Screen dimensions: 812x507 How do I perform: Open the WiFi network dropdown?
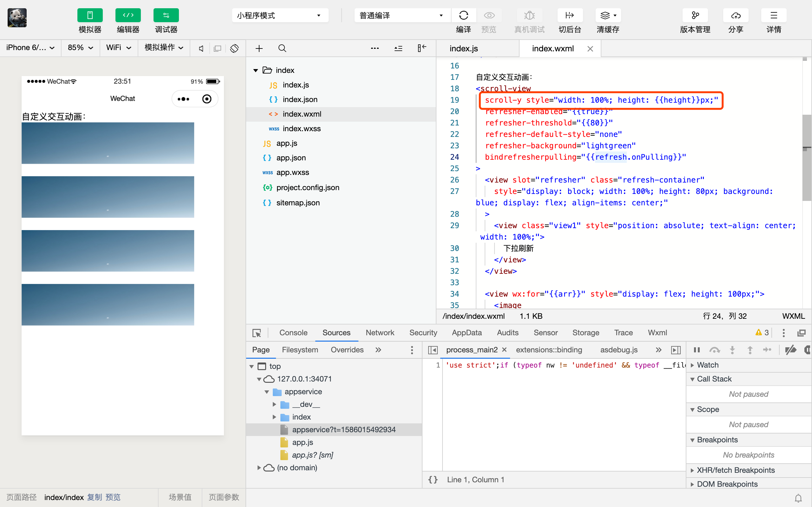point(118,48)
